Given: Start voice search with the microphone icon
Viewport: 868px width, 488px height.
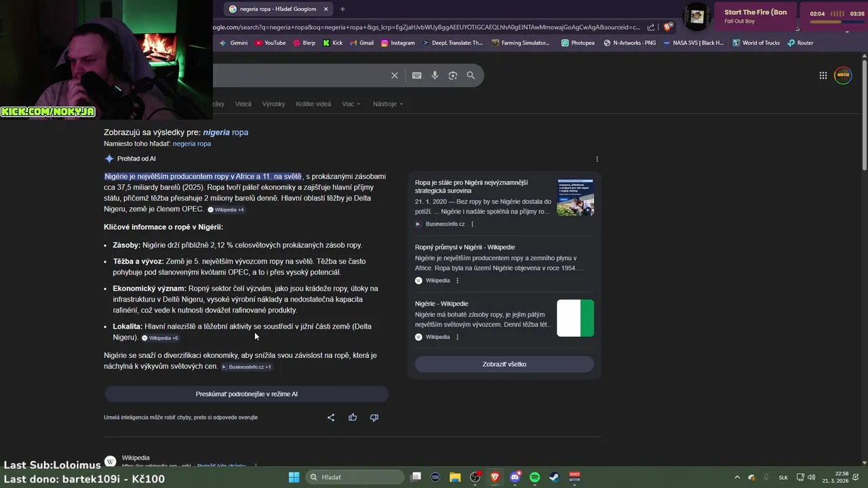Looking at the screenshot, I should (x=435, y=75).
